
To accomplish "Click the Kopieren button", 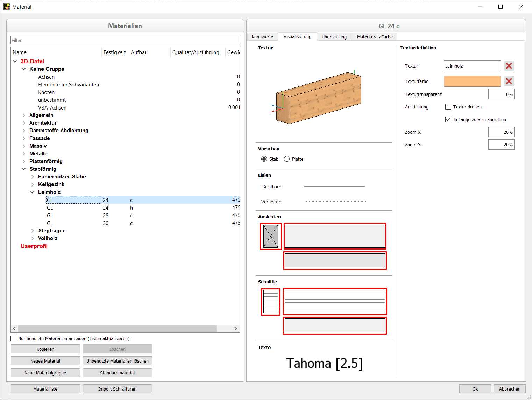I will click(45, 349).
